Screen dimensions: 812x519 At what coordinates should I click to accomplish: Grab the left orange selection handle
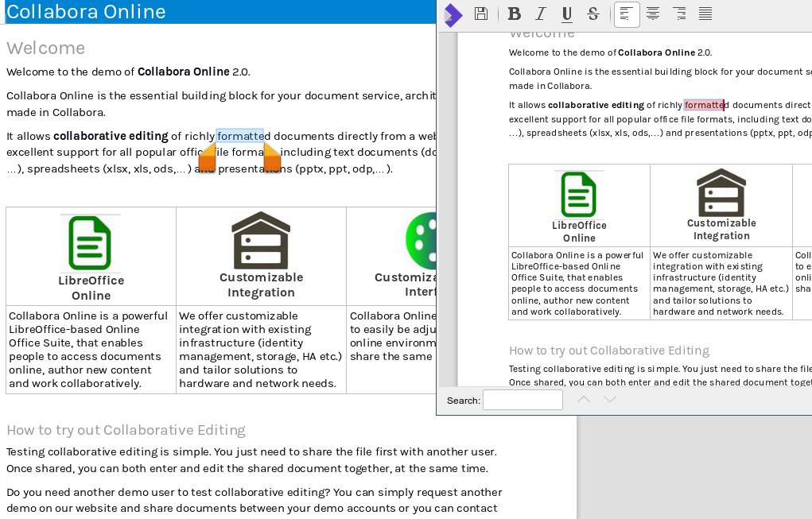(207, 158)
